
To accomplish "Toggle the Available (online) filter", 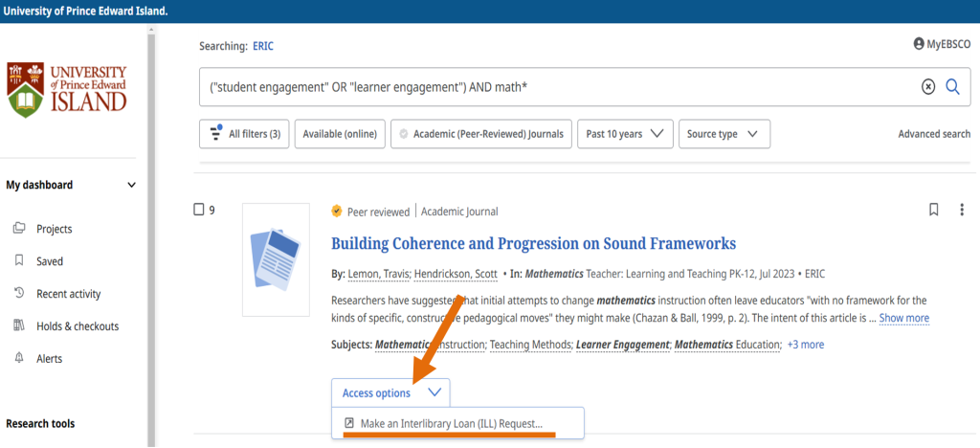I will pyautogui.click(x=339, y=134).
